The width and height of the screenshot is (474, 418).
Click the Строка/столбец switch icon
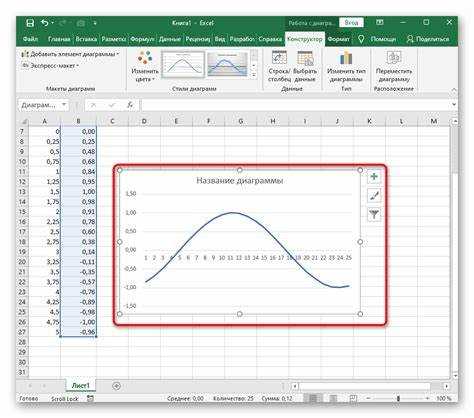tap(279, 58)
